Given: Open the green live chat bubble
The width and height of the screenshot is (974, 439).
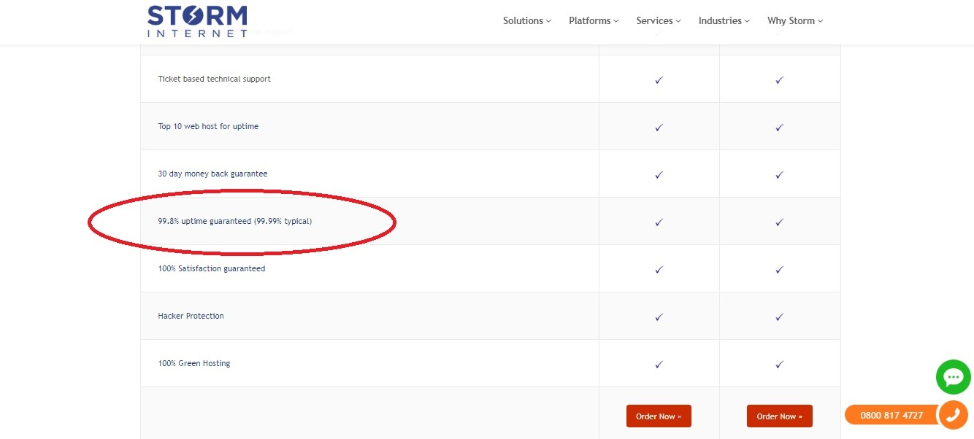Looking at the screenshot, I should tap(953, 377).
